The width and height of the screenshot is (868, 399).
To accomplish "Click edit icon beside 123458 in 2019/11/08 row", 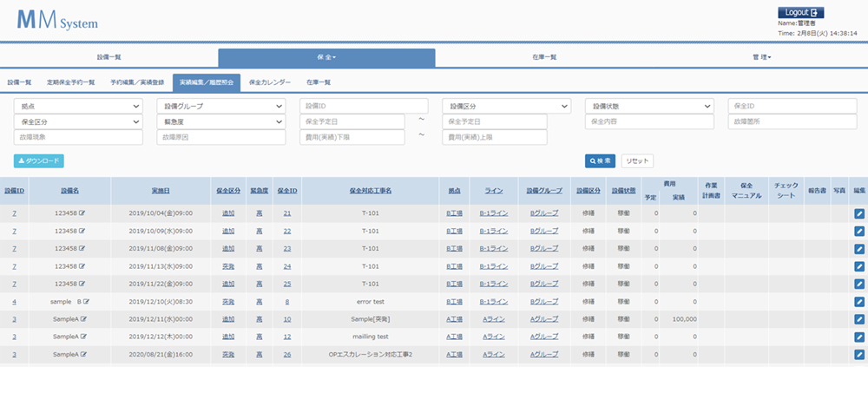I will click(82, 248).
